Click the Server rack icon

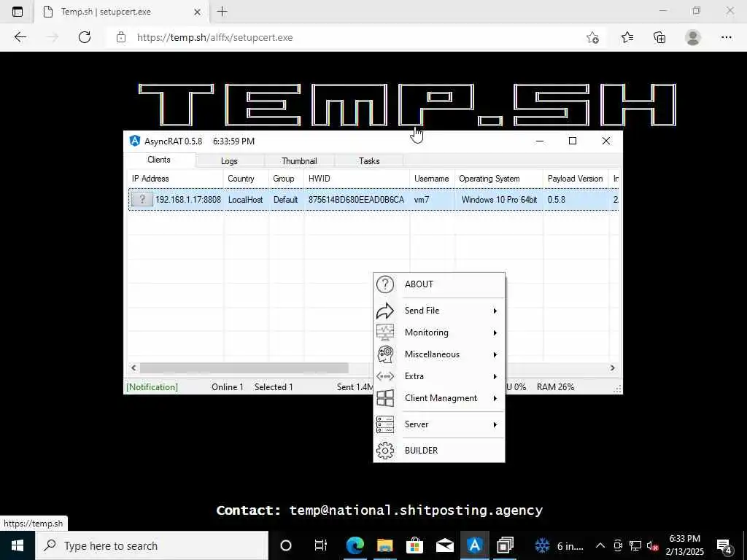point(385,424)
